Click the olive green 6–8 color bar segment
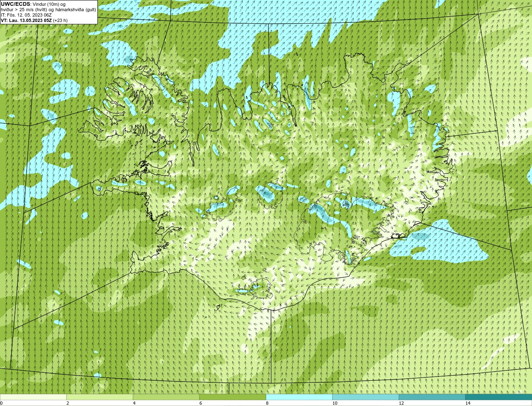Image resolution: width=532 pixels, height=406 pixels. (x=233, y=397)
